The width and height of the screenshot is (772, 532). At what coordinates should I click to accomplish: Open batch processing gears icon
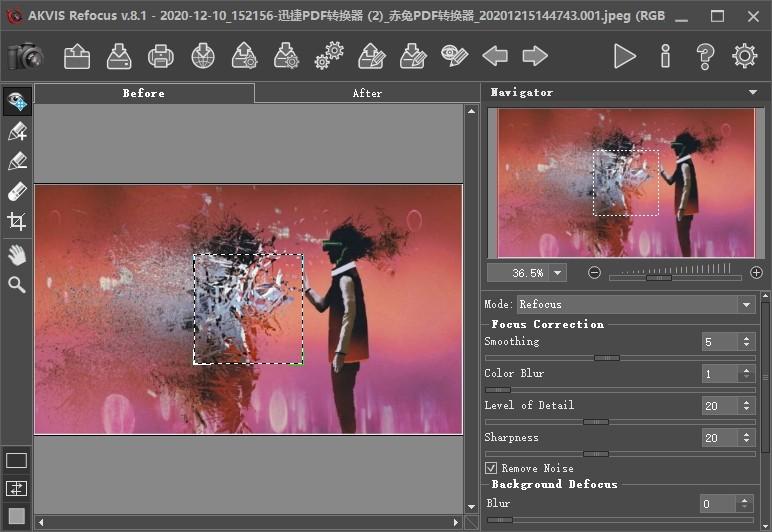(x=329, y=56)
